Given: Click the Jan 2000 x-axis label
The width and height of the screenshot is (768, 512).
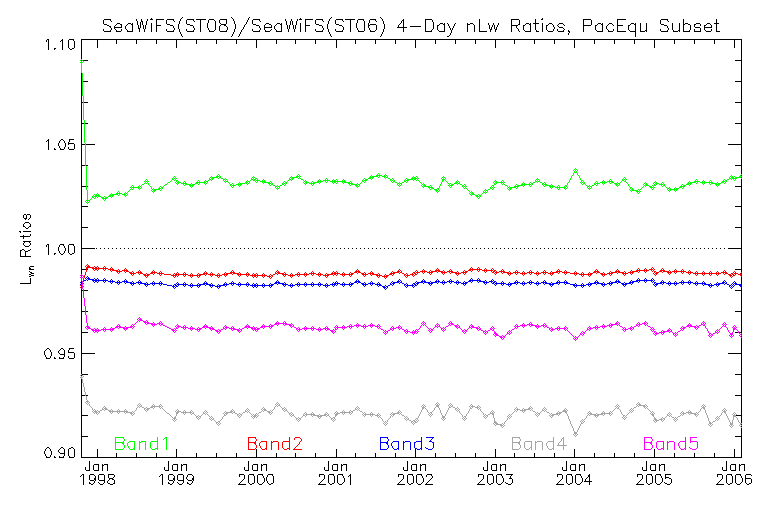Looking at the screenshot, I should click(256, 473).
